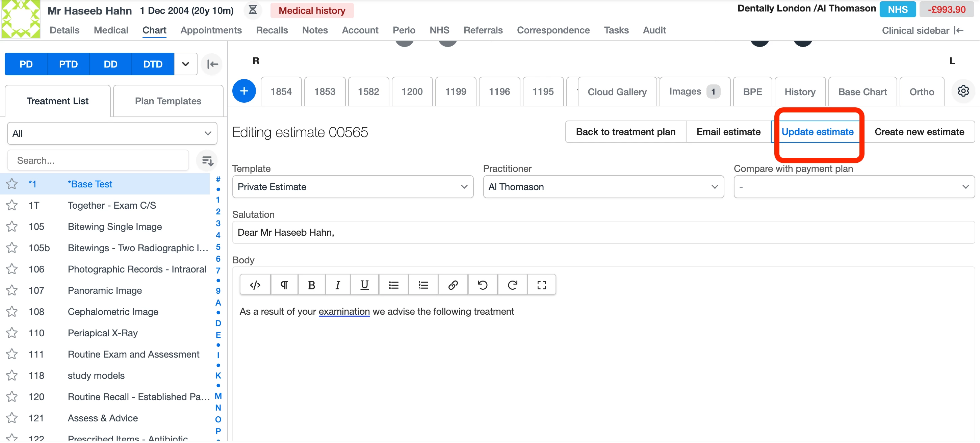Toggle bold formatting in body editor
Screen dimensions: 980x443
[x=311, y=285]
